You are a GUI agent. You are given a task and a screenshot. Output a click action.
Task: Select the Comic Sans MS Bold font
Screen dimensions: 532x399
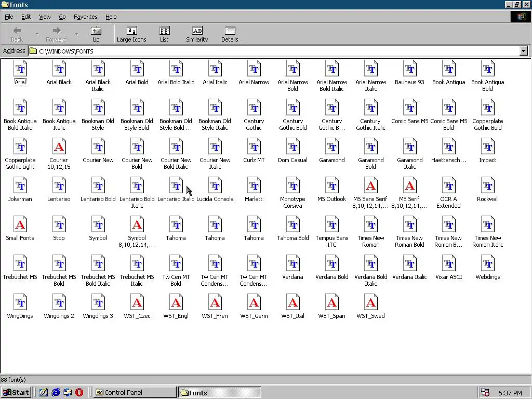pos(448,108)
